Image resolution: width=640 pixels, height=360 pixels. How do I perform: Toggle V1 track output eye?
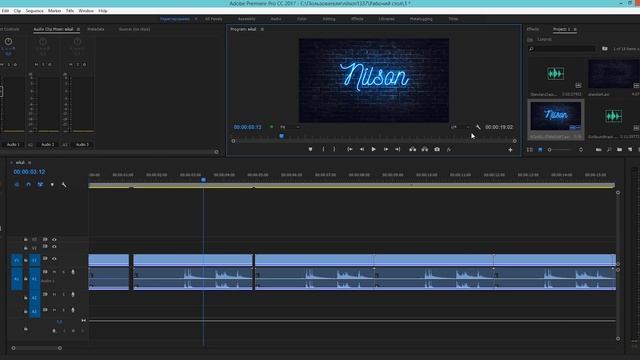tap(54, 259)
